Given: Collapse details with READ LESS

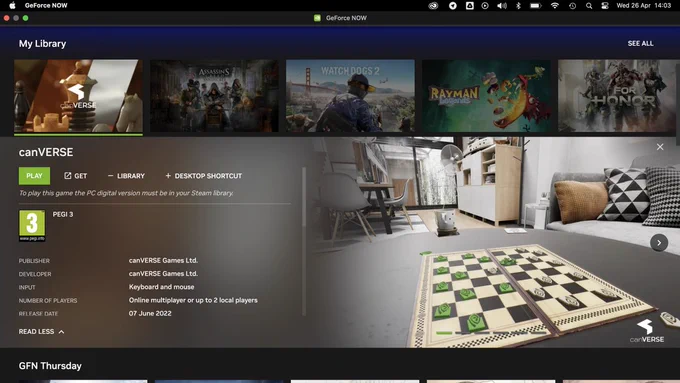Looking at the screenshot, I should tap(41, 331).
